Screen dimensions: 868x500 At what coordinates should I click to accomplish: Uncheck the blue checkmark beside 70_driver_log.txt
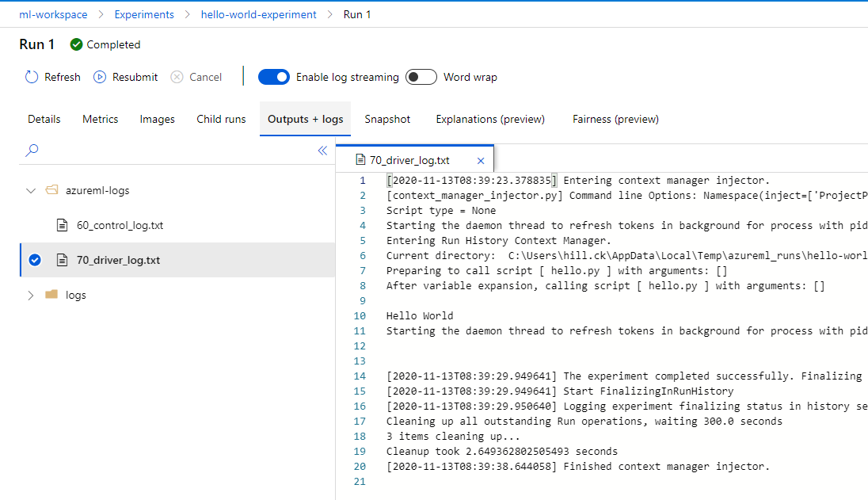pyautogui.click(x=35, y=260)
